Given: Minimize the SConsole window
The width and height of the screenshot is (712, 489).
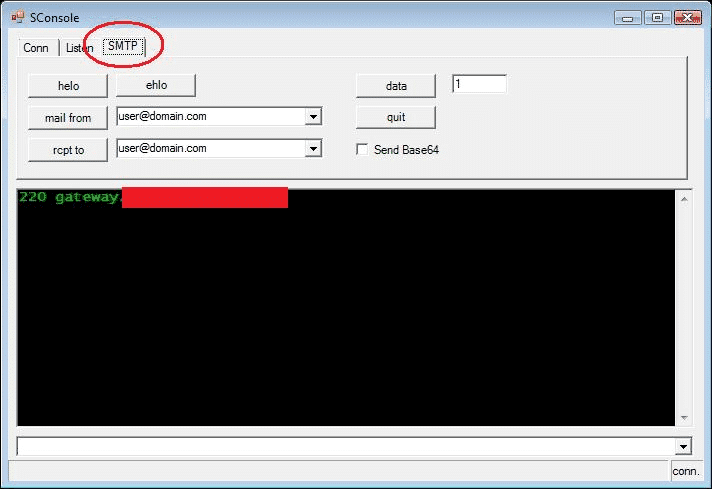Looking at the screenshot, I should [628, 18].
